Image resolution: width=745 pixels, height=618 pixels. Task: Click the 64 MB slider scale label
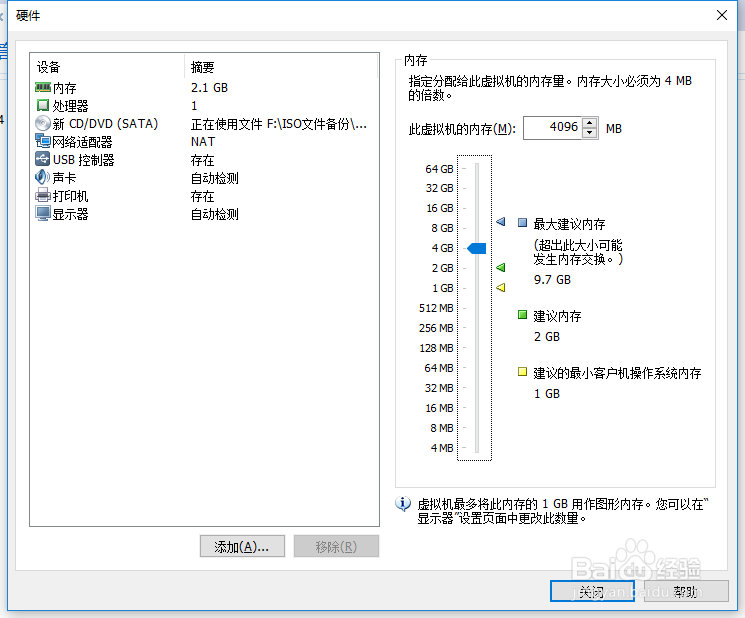click(439, 368)
